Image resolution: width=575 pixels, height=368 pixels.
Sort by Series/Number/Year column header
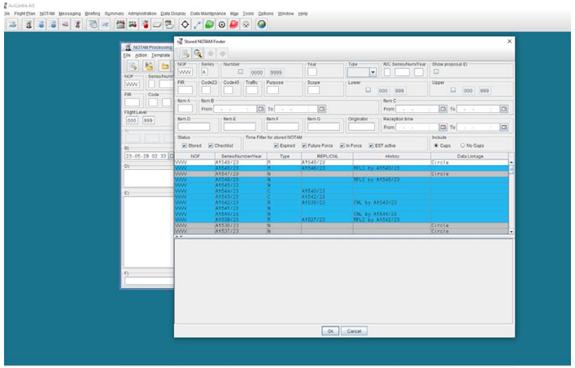241,156
